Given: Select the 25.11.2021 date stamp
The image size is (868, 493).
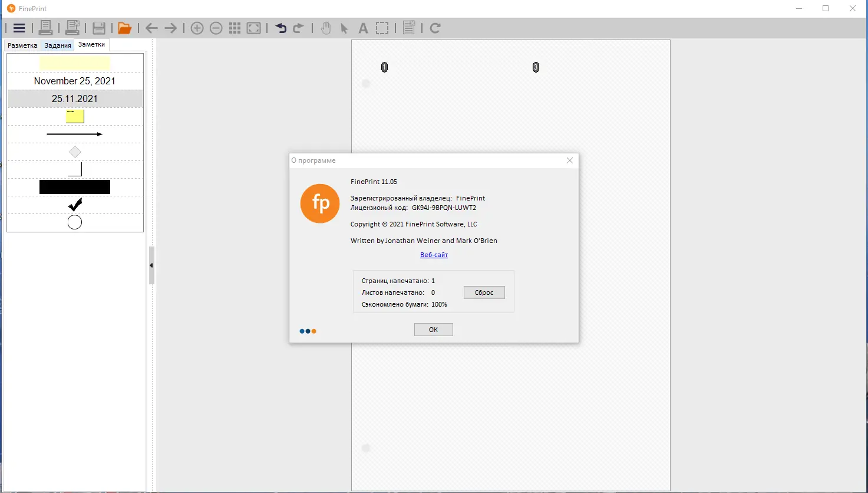Looking at the screenshot, I should (x=75, y=98).
